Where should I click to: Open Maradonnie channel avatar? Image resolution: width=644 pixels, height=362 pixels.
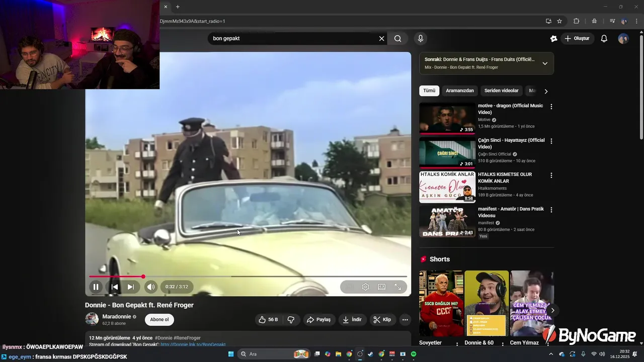pyautogui.click(x=92, y=319)
